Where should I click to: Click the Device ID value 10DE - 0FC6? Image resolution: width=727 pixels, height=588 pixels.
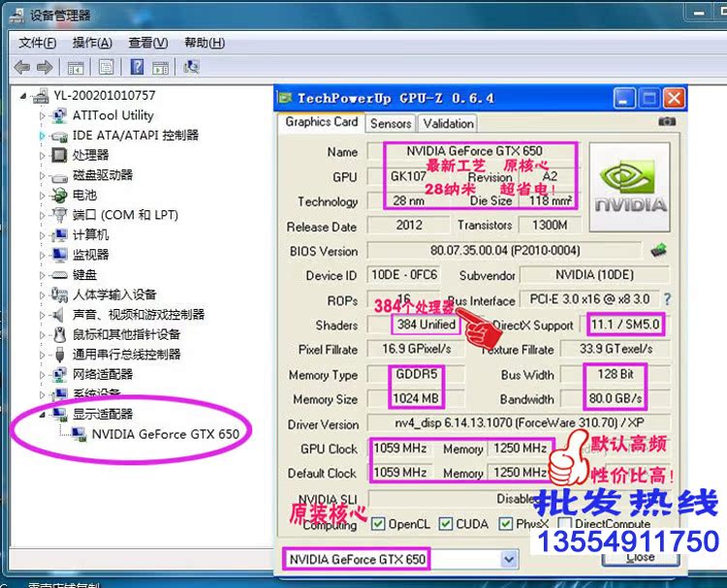(404, 275)
